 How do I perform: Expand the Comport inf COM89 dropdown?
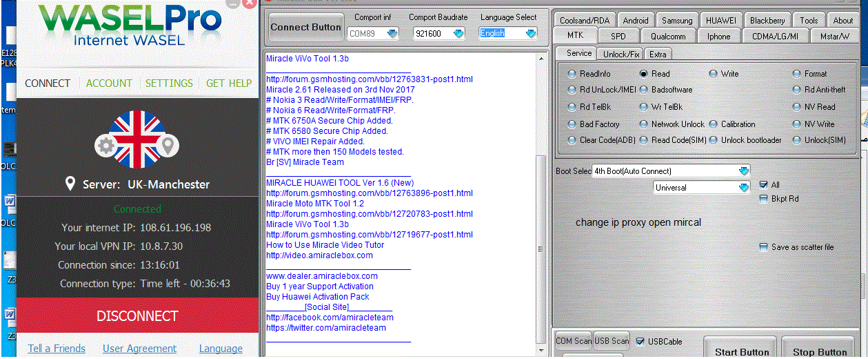click(392, 33)
